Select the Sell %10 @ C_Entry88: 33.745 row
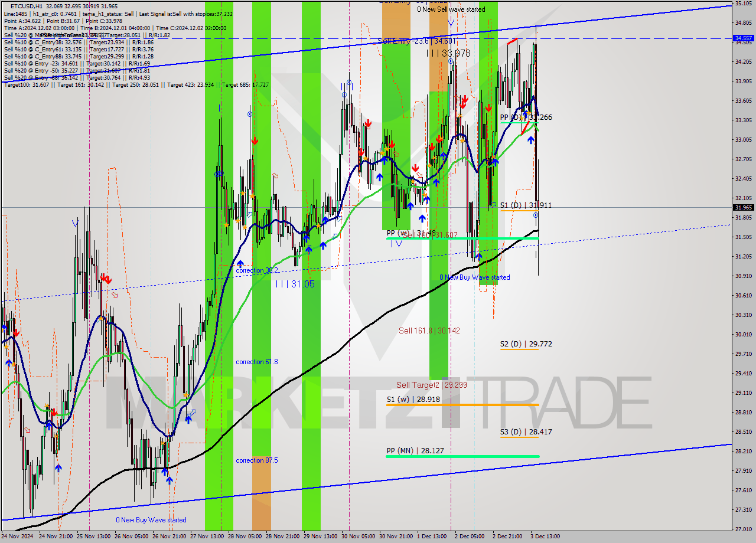756x543 pixels. [x=79, y=56]
